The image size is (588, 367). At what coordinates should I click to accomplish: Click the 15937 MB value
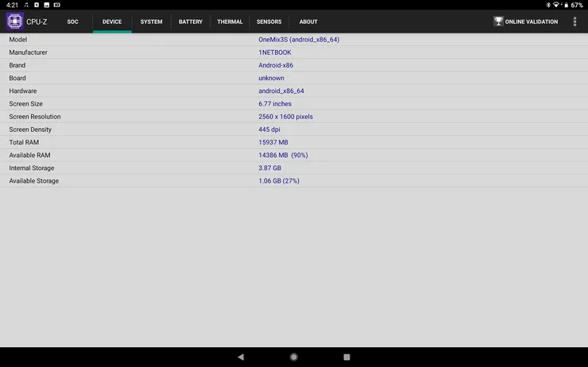coord(273,142)
